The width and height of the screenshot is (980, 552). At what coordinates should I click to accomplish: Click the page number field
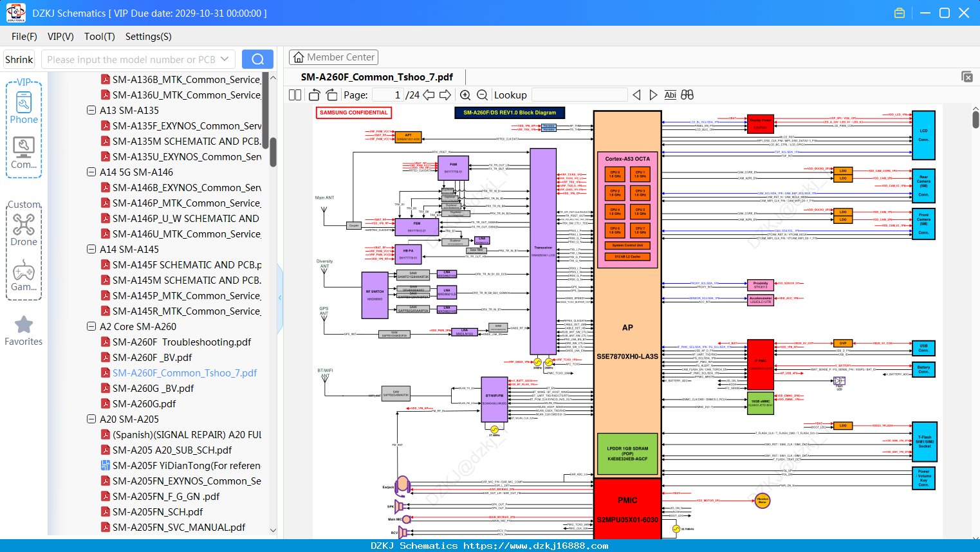tap(387, 95)
